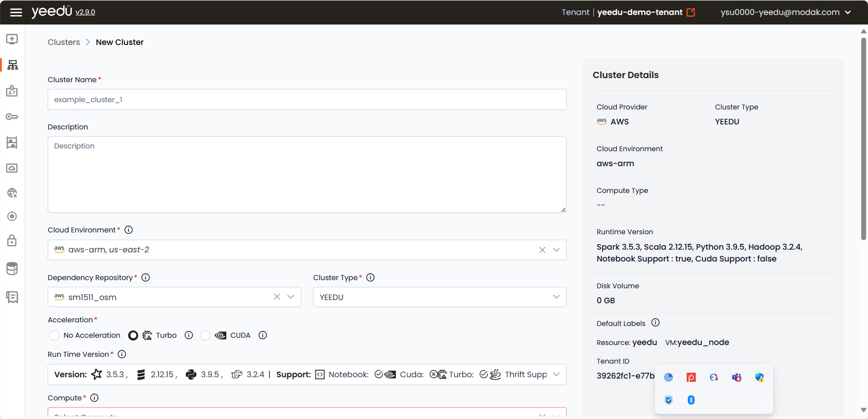Viewport: 868px width, 419px height.
Task: Show Dependency Repository info tooltip
Action: pos(145,277)
